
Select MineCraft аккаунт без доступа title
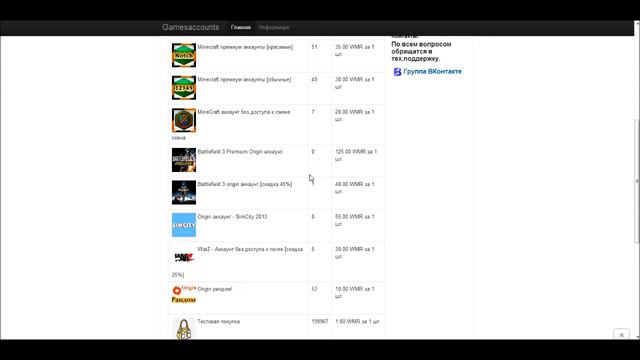[244, 112]
